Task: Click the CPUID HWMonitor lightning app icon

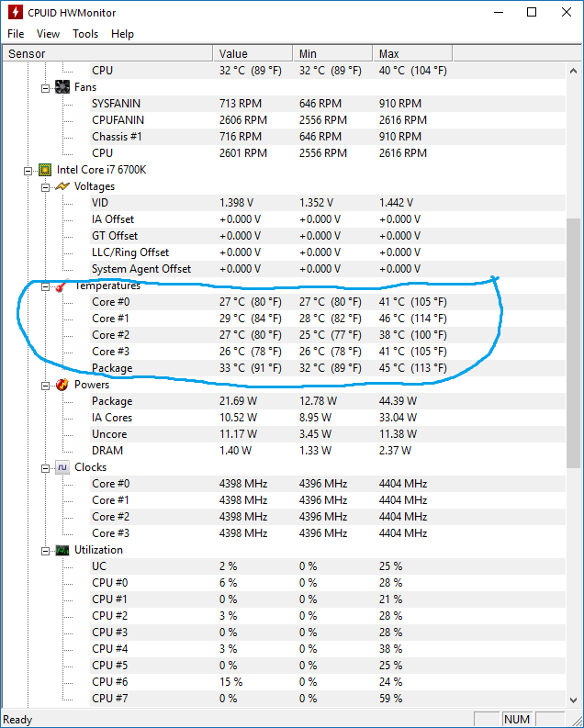Action: point(15,13)
